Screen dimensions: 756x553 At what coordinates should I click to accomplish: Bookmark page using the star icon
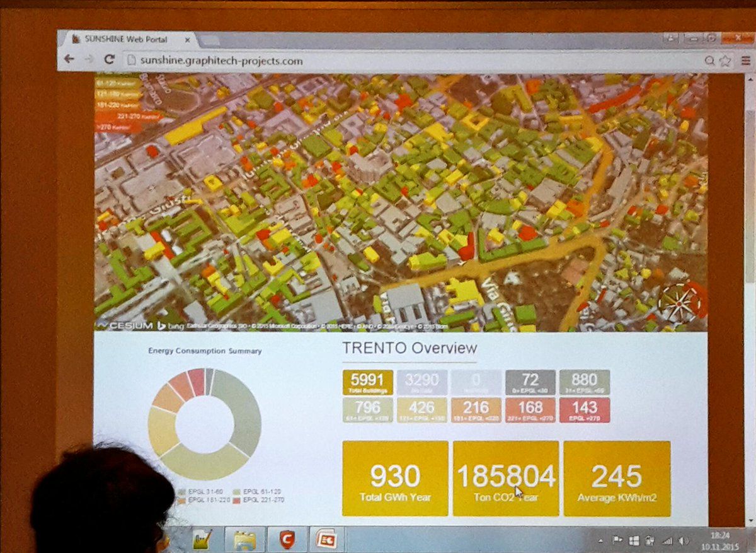[x=725, y=61]
